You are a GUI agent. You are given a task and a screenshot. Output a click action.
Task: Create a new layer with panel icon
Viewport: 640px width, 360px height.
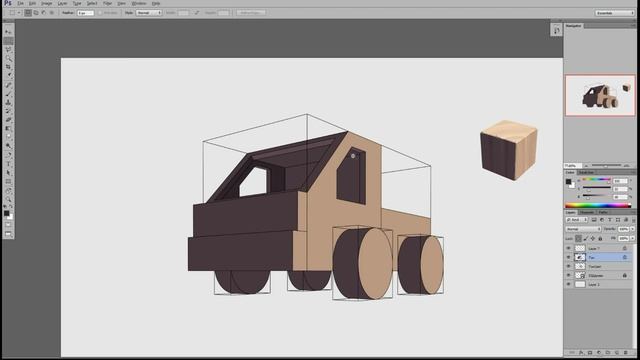[x=617, y=352]
